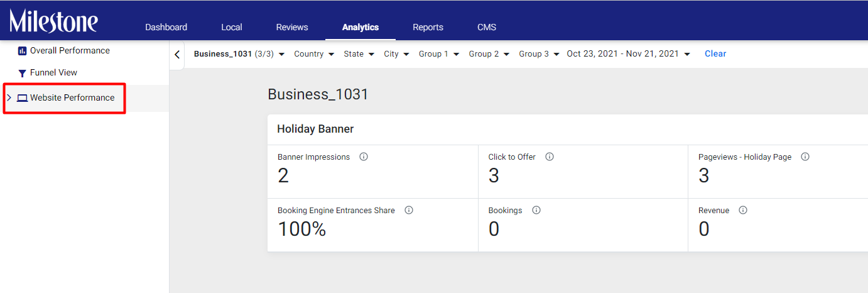Collapse the sidebar with the arrow
Image resolution: width=868 pixels, height=293 pixels.
(x=177, y=55)
